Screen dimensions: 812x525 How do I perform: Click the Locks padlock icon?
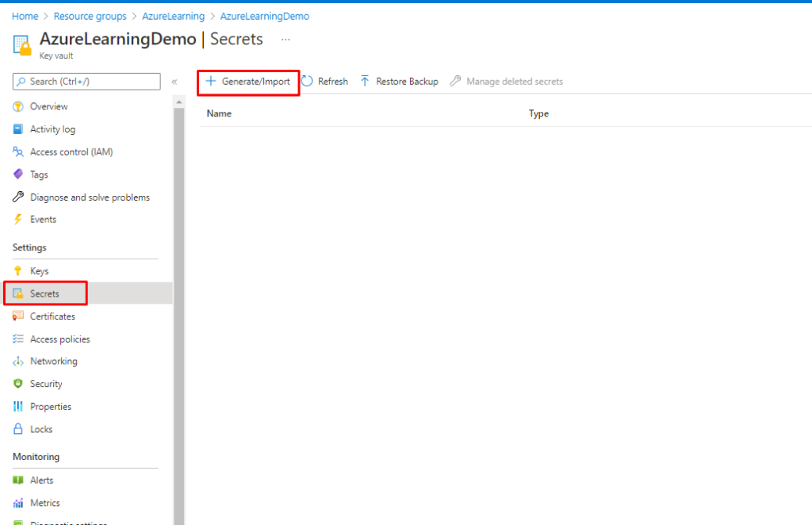pos(18,429)
